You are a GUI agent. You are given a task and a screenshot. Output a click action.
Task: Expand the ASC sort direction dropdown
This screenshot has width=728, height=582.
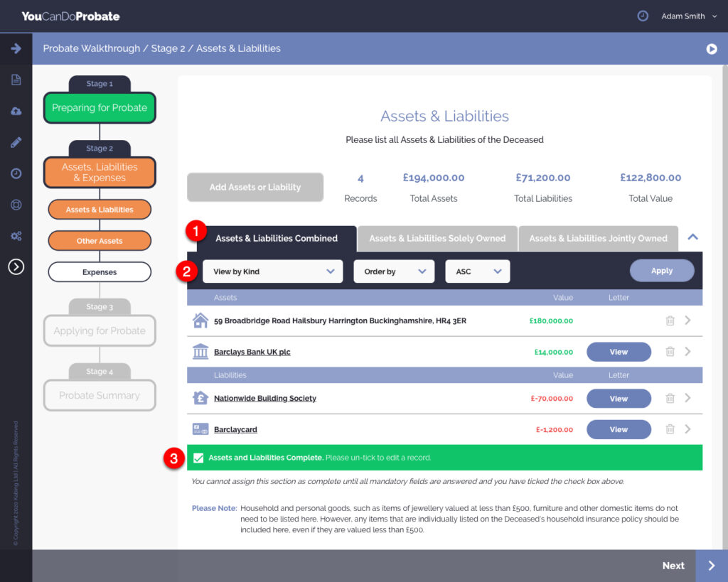click(x=477, y=271)
